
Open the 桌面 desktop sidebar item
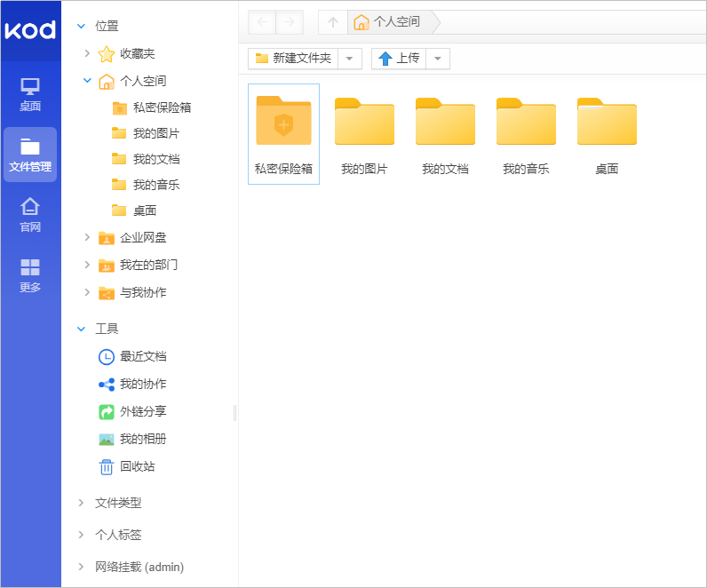[x=30, y=95]
